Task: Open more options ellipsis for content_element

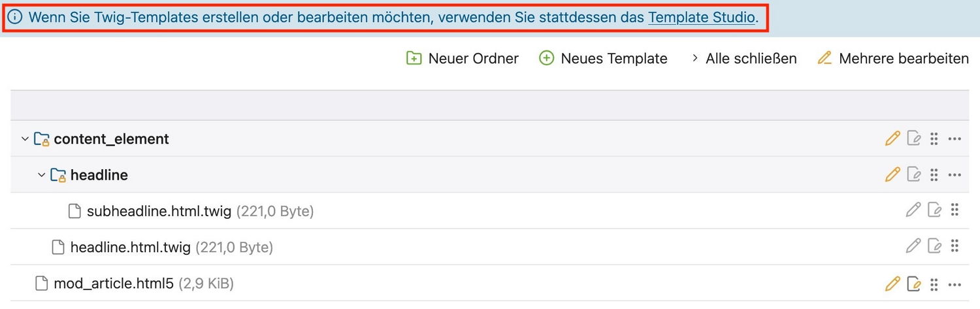Action: [x=955, y=138]
